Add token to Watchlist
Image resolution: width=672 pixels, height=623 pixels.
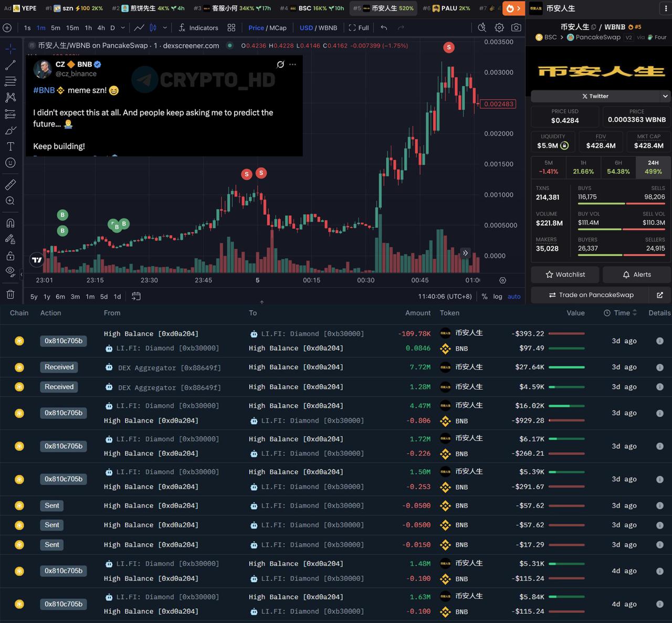[565, 274]
